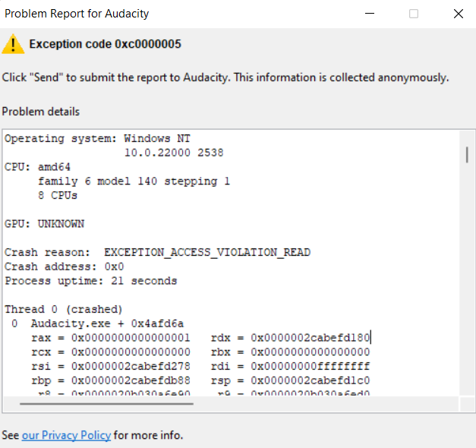
Task: Click the "Problem details" label
Action: [40, 112]
